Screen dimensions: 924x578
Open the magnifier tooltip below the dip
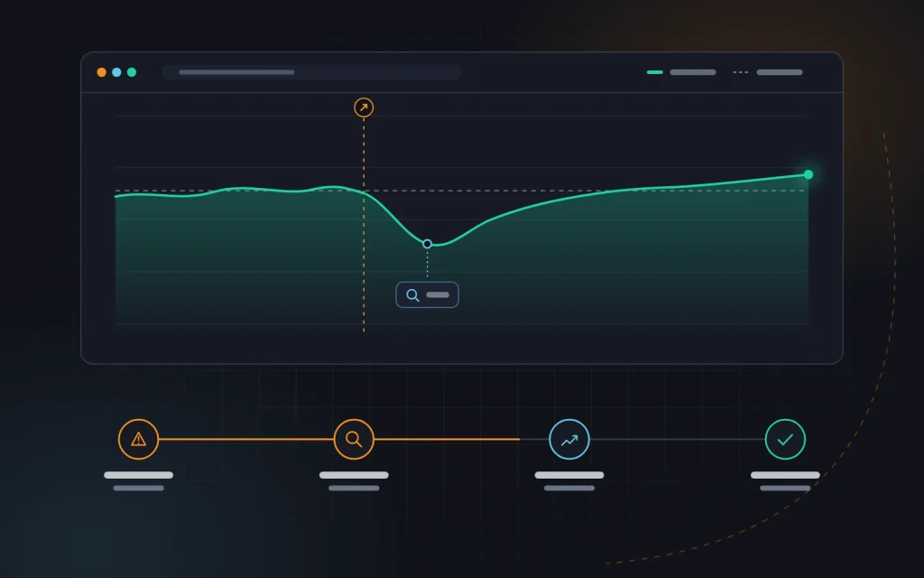coord(427,295)
